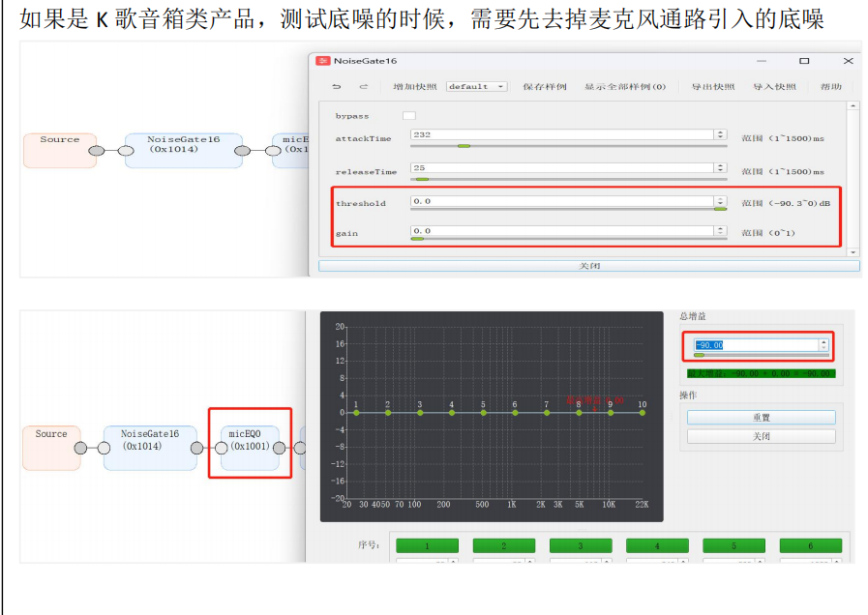This screenshot has width=868, height=615.
Task: Select EQ band point 6 on the curve
Action: tap(515, 413)
